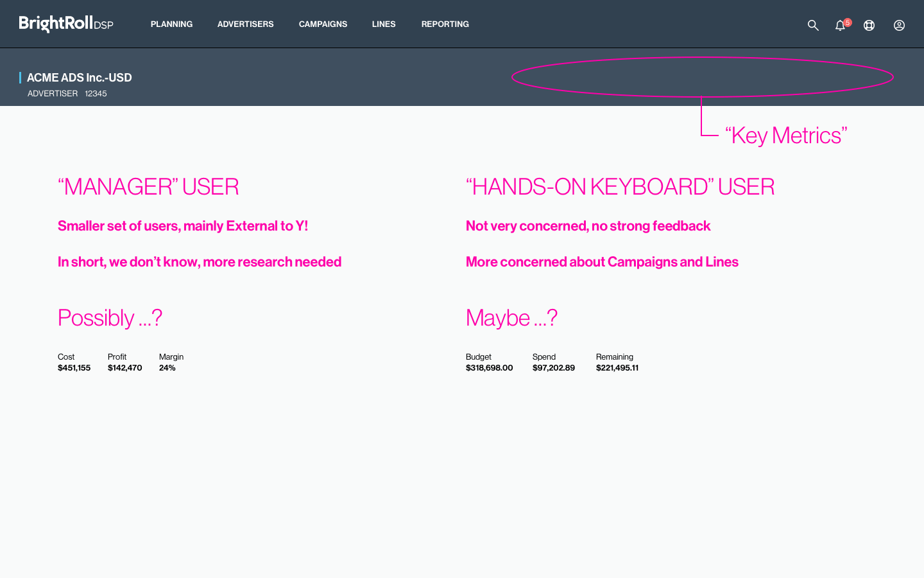
Task: Click the user account profile icon
Action: click(899, 25)
